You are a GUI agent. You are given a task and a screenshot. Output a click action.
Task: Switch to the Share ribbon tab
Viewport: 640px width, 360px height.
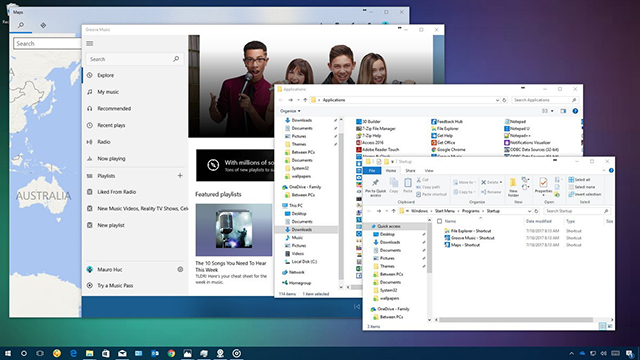click(x=410, y=171)
